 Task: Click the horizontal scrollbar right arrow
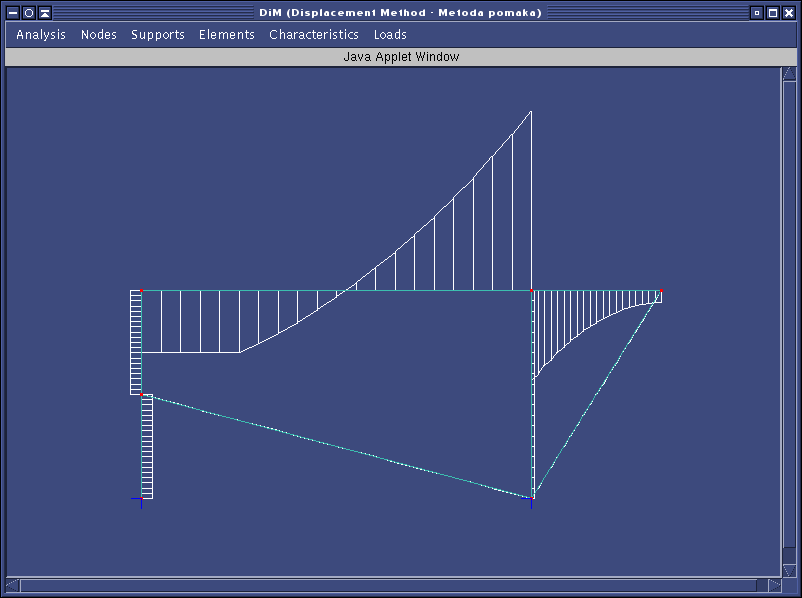click(x=775, y=585)
